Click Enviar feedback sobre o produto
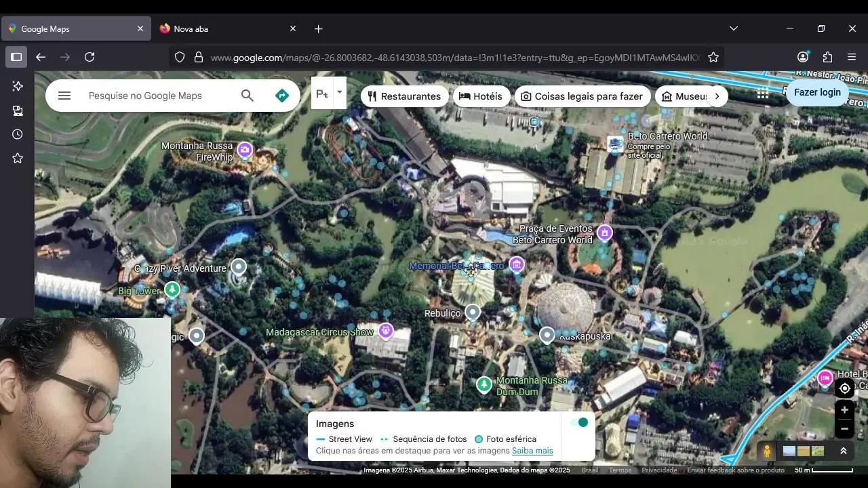The width and height of the screenshot is (868, 488). click(736, 470)
